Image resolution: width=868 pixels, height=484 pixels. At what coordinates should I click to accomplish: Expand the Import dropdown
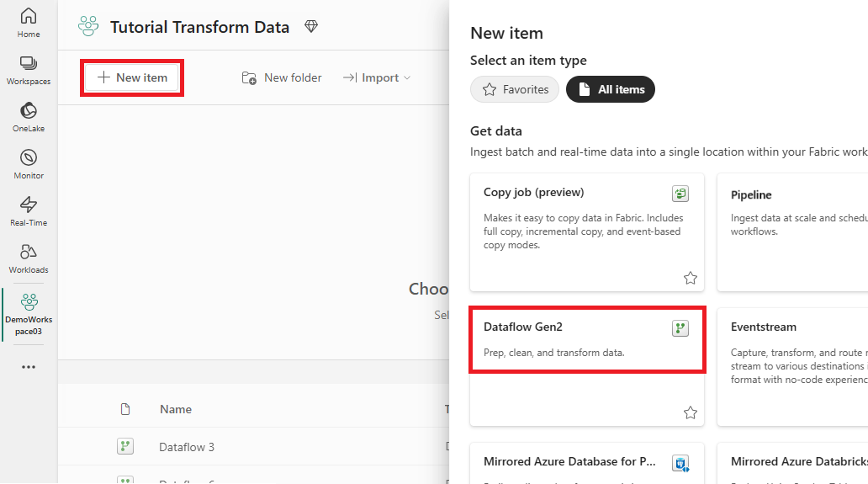click(377, 78)
